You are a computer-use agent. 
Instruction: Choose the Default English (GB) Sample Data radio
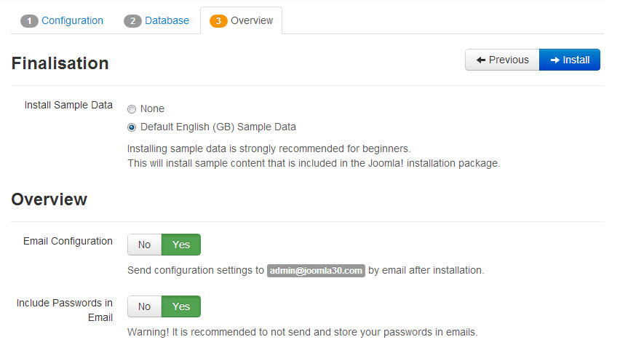132,127
